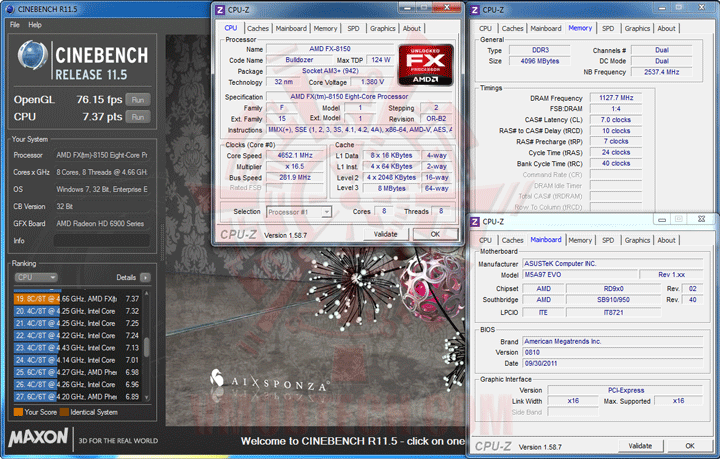Click the ranking list scroll down arrow
This screenshot has width=720, height=459.
click(147, 397)
